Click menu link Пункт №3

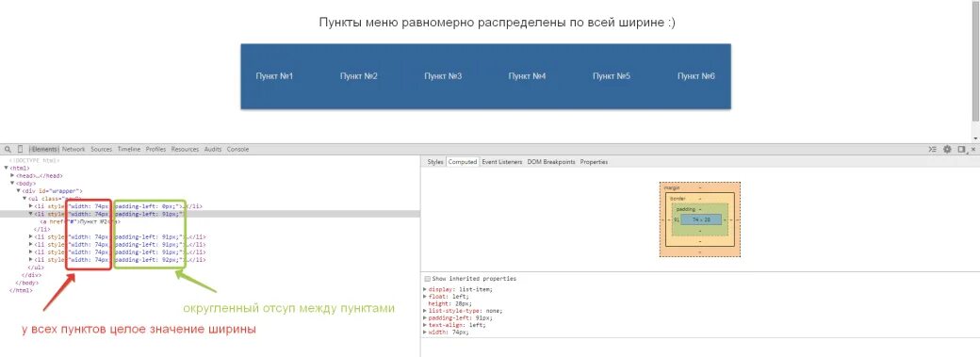443,76
